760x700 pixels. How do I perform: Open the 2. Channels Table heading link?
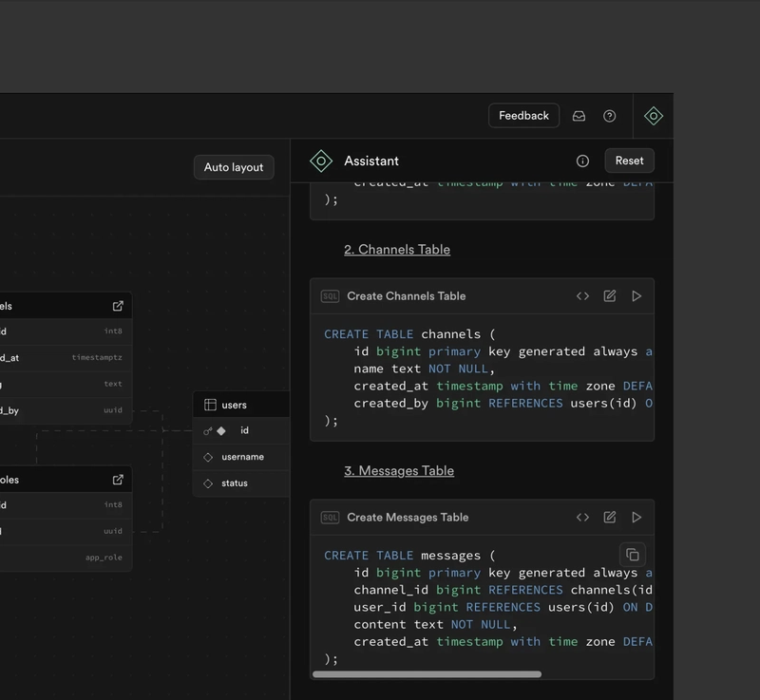(x=397, y=250)
